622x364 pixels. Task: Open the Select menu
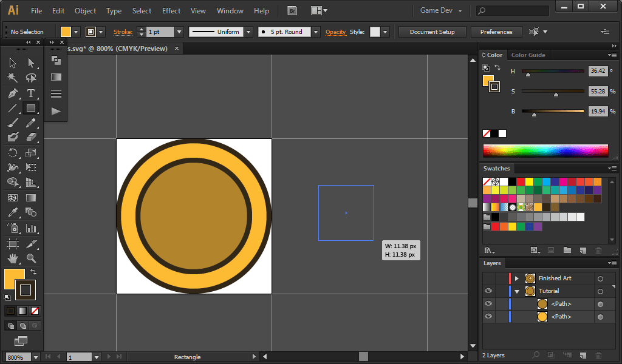coord(142,10)
